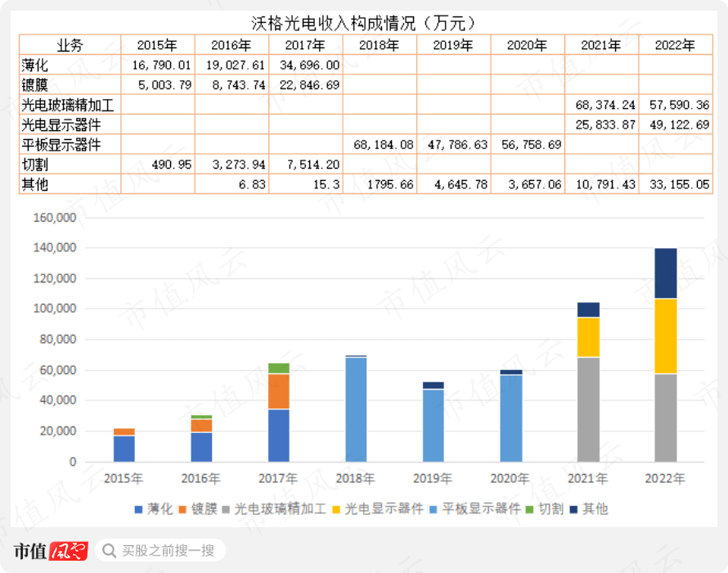Screen dimensions: 728x573
Task: Click the 薄化 legend color swatch
Action: [x=138, y=510]
